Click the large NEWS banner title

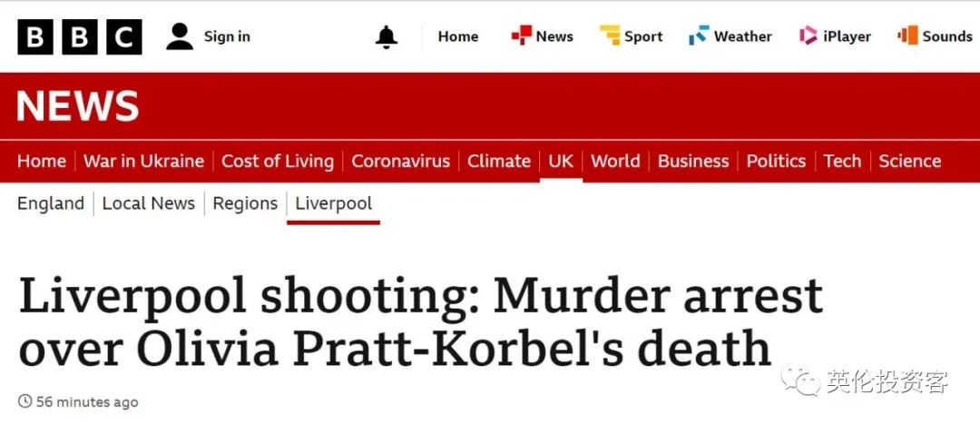(x=77, y=105)
